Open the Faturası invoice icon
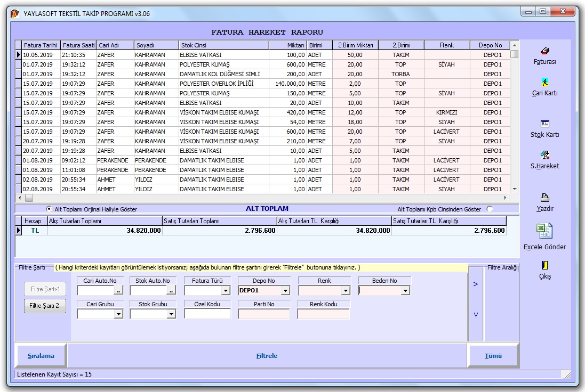 point(544,51)
